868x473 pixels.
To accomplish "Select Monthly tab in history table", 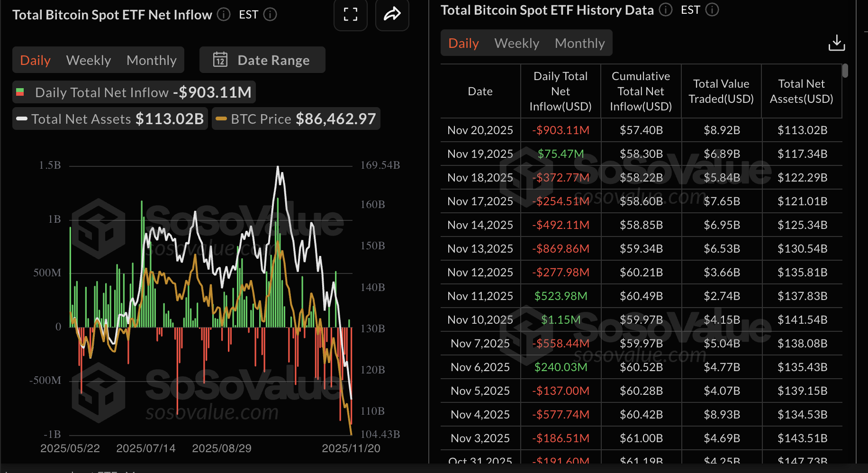I will pos(579,43).
